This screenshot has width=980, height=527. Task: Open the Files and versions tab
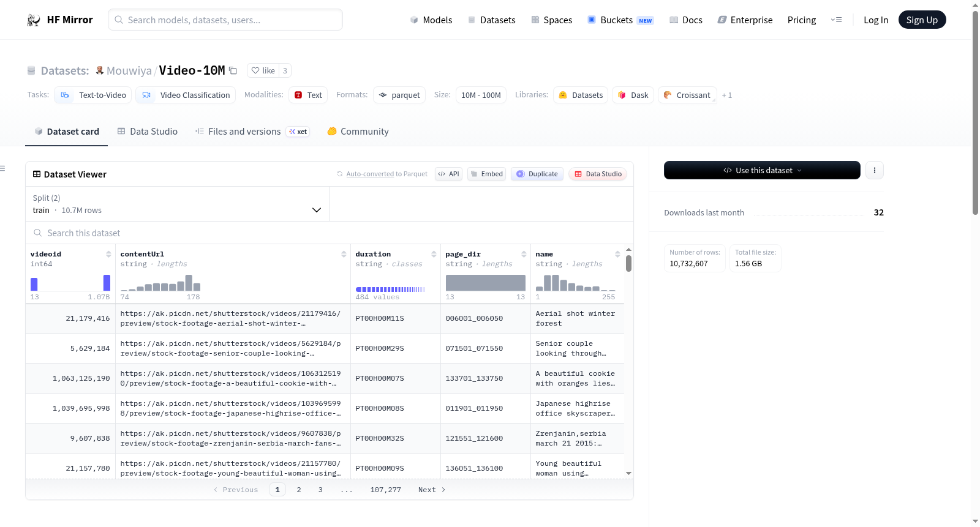pos(252,132)
